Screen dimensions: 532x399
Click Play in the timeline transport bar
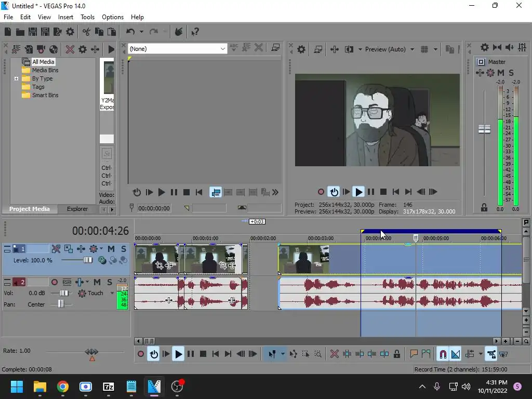[178, 354]
